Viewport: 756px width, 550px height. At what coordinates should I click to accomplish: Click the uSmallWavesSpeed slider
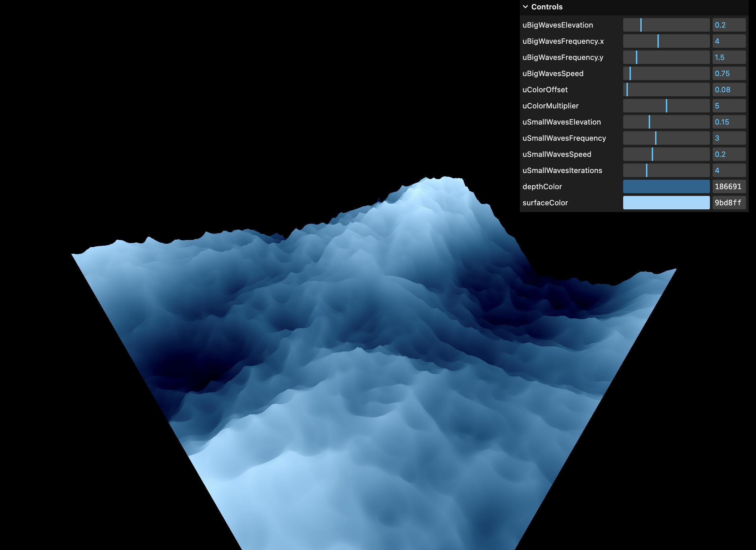click(x=666, y=154)
